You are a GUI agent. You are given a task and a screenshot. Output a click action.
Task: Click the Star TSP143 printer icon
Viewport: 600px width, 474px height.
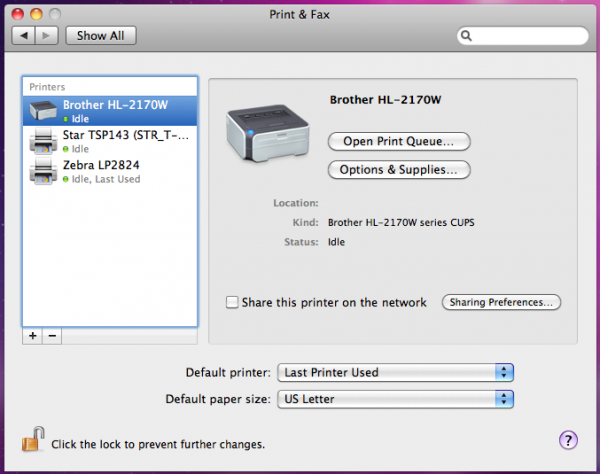43,141
